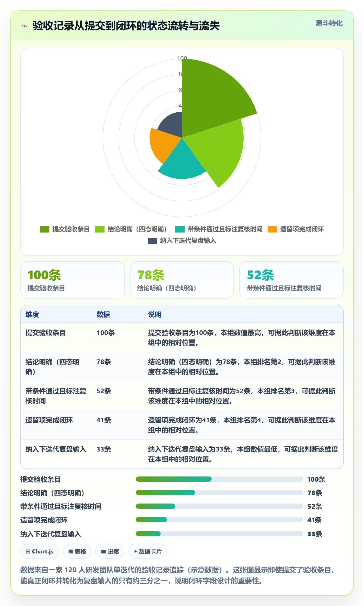Click the chart title 验收记录从提交到闭环的状态流转与流失
Viewport: 364px width, 606px height.
tap(126, 26)
